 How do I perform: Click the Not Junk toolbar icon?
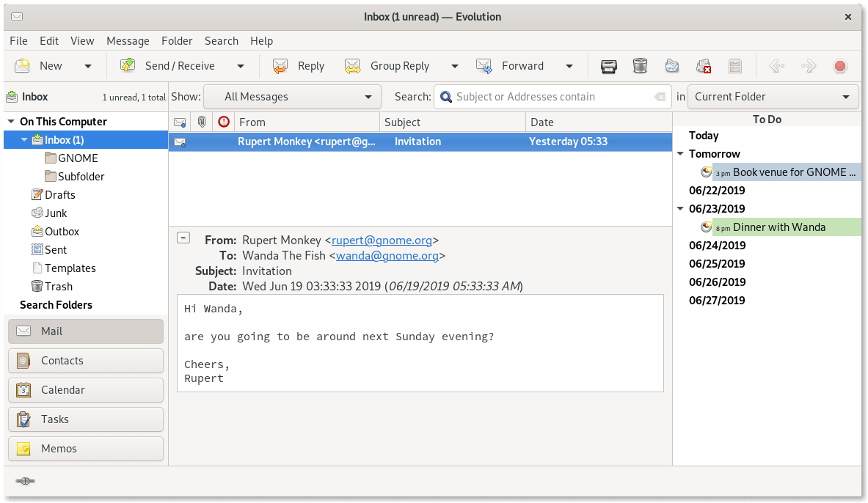pyautogui.click(x=704, y=66)
